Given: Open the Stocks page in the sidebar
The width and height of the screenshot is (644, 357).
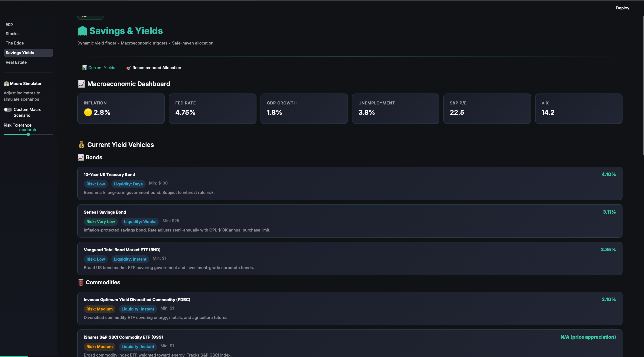Looking at the screenshot, I should point(12,34).
